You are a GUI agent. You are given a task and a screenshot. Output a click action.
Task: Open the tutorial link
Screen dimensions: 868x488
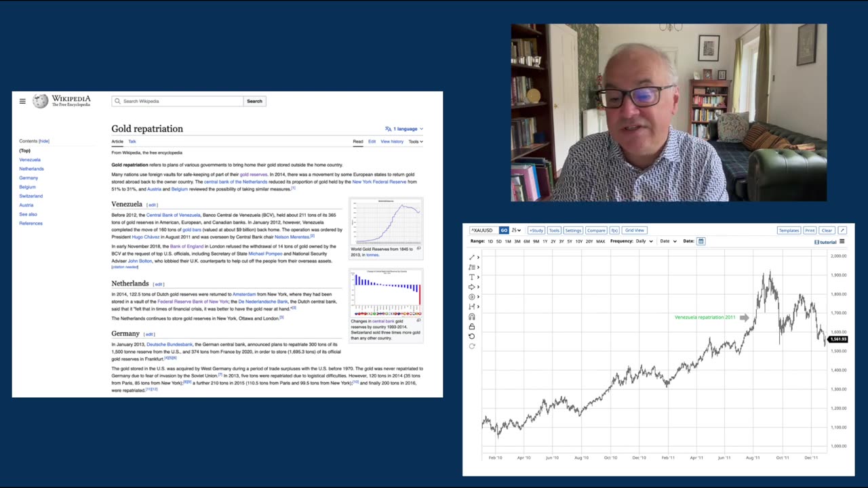[825, 242]
